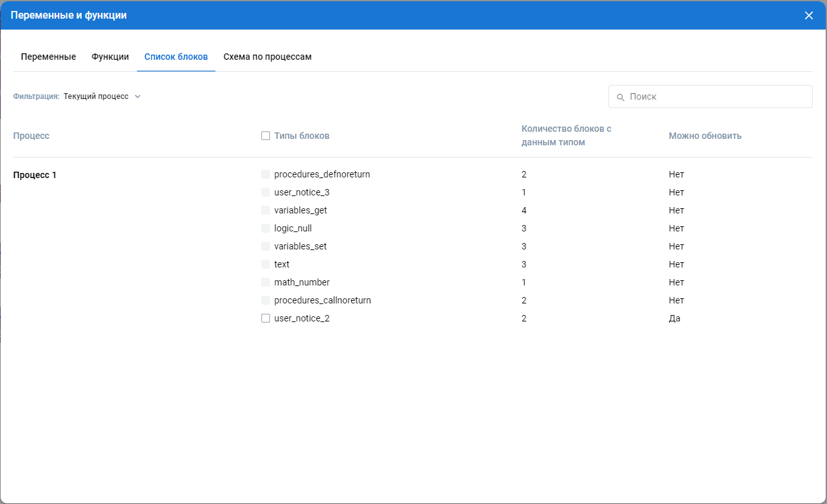Click the Нет value for variables_get
Screen dimensions: 827x504
[677, 210]
